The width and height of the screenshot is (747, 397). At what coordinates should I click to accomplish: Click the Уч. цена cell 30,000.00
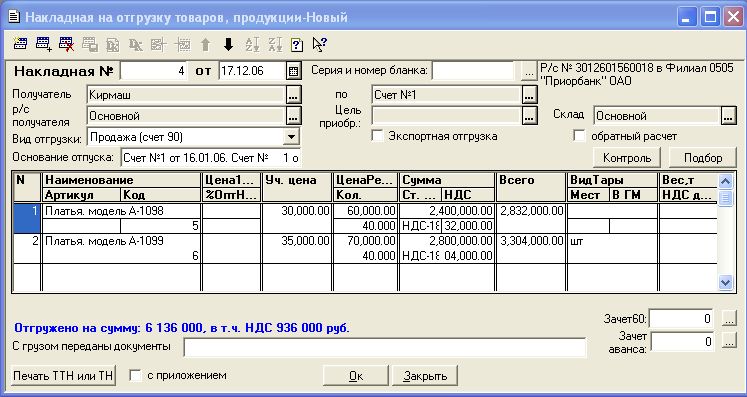coord(297,211)
